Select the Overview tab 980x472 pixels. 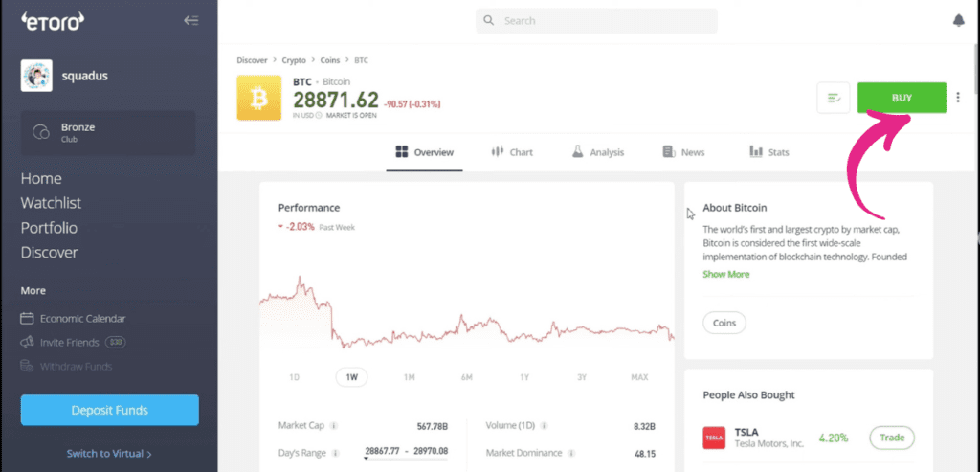424,152
